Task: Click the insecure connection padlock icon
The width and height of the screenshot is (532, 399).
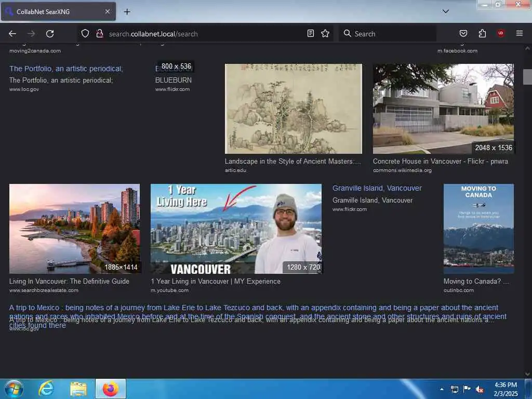Action: click(99, 34)
